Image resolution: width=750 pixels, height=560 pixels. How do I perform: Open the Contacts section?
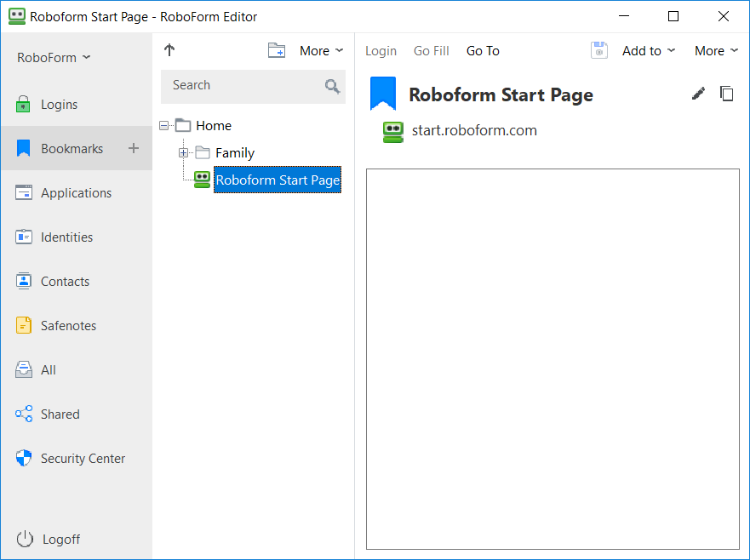[x=77, y=281]
